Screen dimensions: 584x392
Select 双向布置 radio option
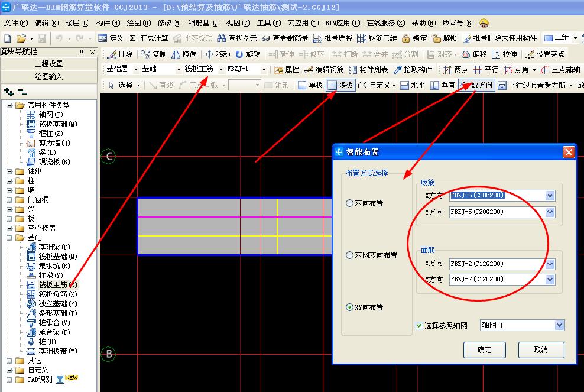coord(349,203)
